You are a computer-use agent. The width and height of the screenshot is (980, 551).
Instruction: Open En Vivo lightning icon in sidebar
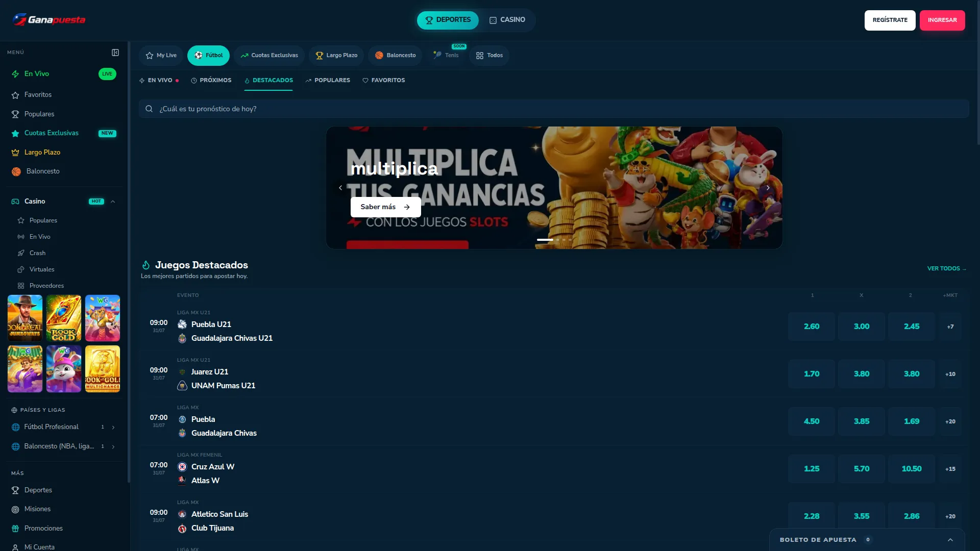coord(15,74)
